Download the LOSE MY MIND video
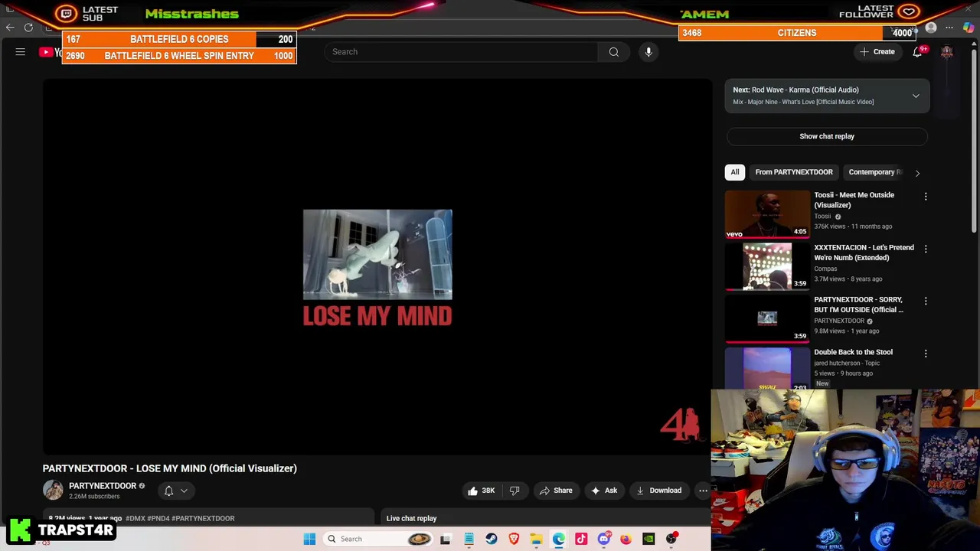 pos(658,491)
